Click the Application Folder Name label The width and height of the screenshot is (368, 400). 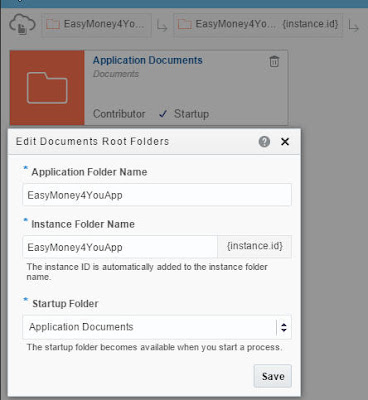(89, 172)
